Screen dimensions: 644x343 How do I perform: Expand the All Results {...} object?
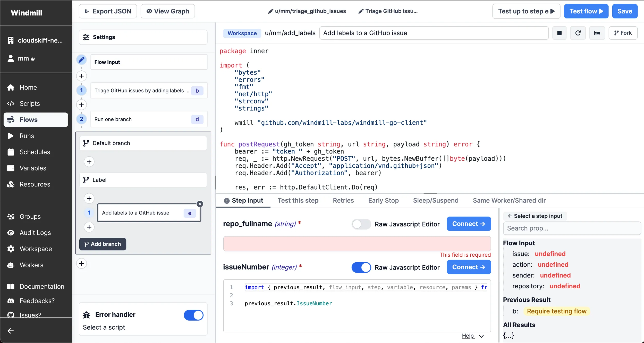[509, 335]
